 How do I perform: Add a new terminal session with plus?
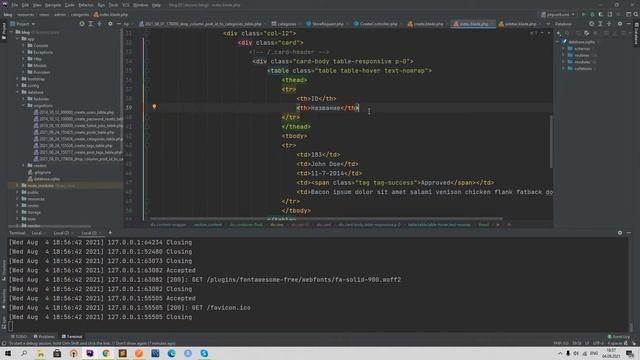pos(110,233)
